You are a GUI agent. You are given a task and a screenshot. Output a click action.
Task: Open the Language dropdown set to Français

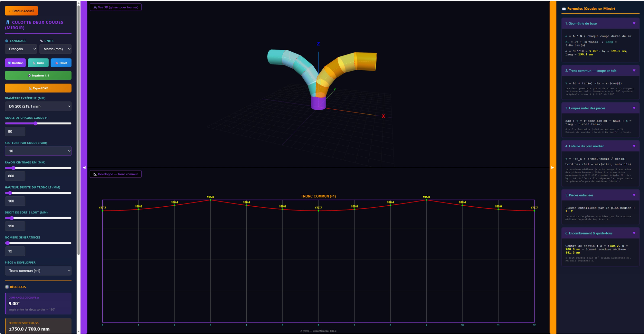[21, 49]
